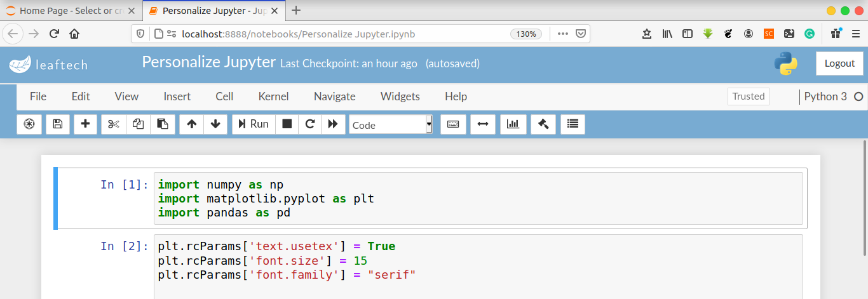Restart the kernel using the circular arrow icon
Screen dimensions: 868x299
click(x=310, y=124)
